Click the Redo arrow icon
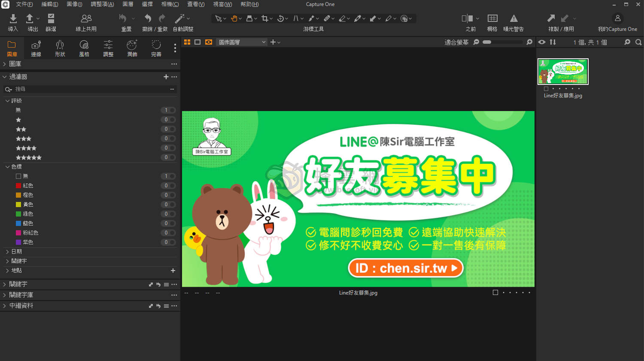The width and height of the screenshot is (644, 361). point(162,18)
